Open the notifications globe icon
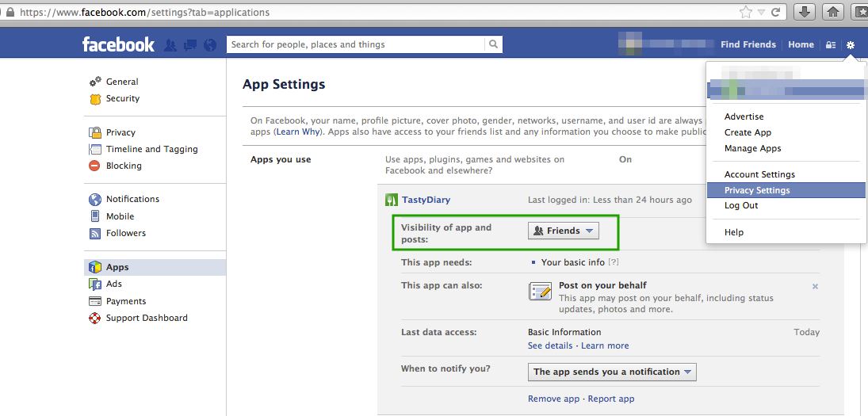This screenshot has height=416, width=868. click(209, 45)
